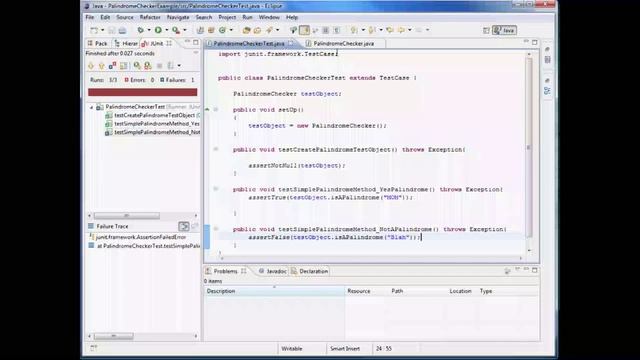The width and height of the screenshot is (640, 360).
Task: Click the External Tools run icon
Action: pyautogui.click(x=176, y=30)
